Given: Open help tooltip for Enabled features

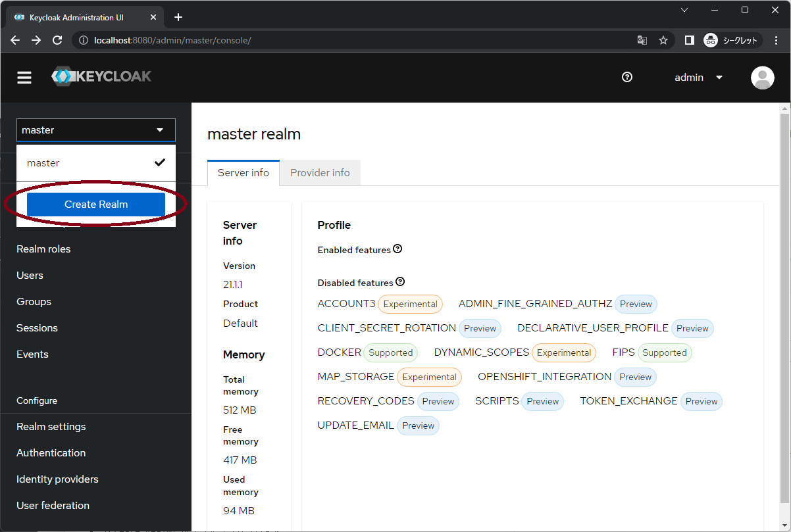Looking at the screenshot, I should coord(397,249).
